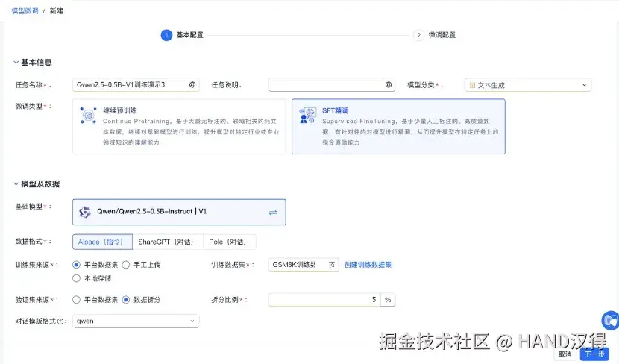This screenshot has width=619, height=364.
Task: Select 平台数据集 for training set source
Action: [77, 265]
